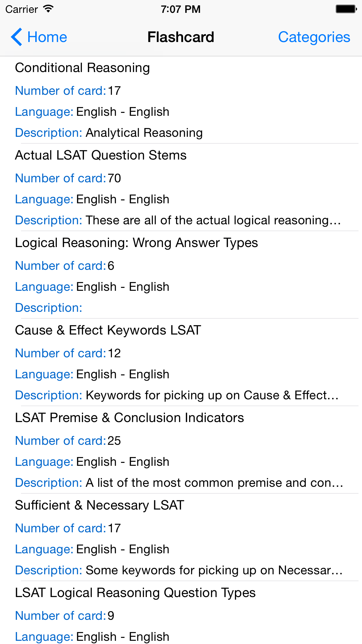Tap description starting 'These are all'

coord(213,220)
